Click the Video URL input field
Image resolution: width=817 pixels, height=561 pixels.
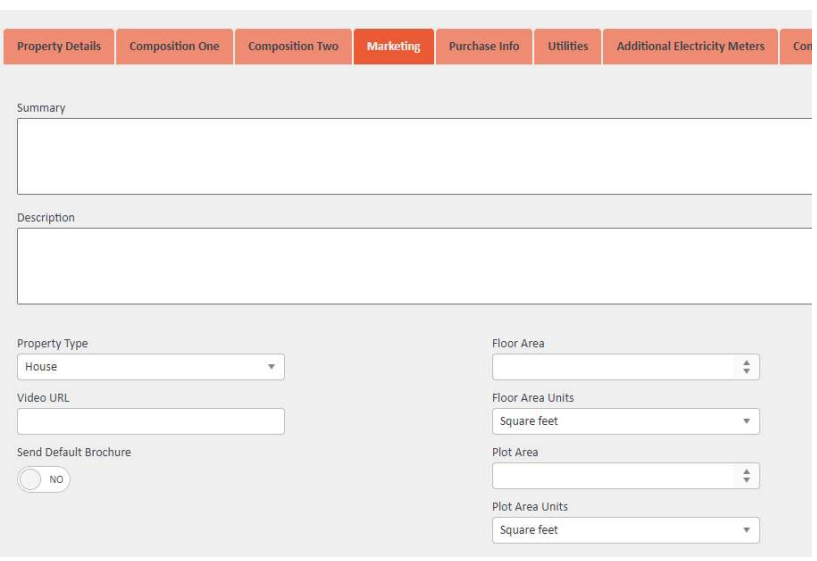point(151,421)
